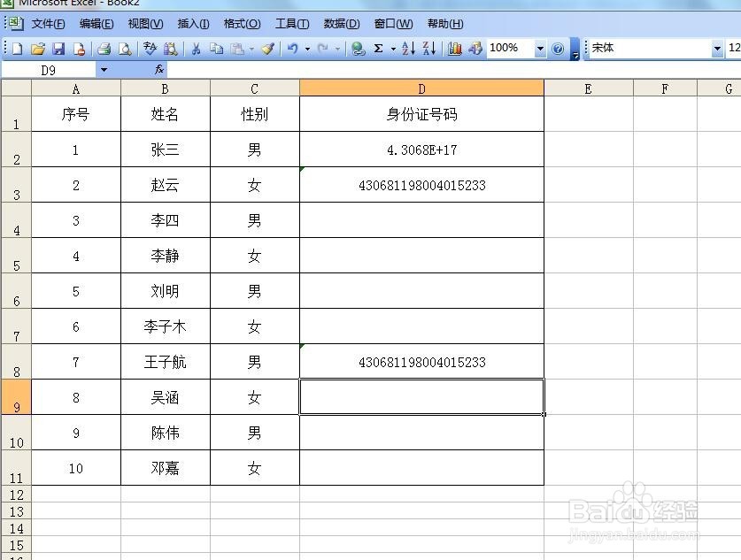Screen dimensions: 741x560
Task: Open the 插入(I) menu
Action: tap(193, 24)
